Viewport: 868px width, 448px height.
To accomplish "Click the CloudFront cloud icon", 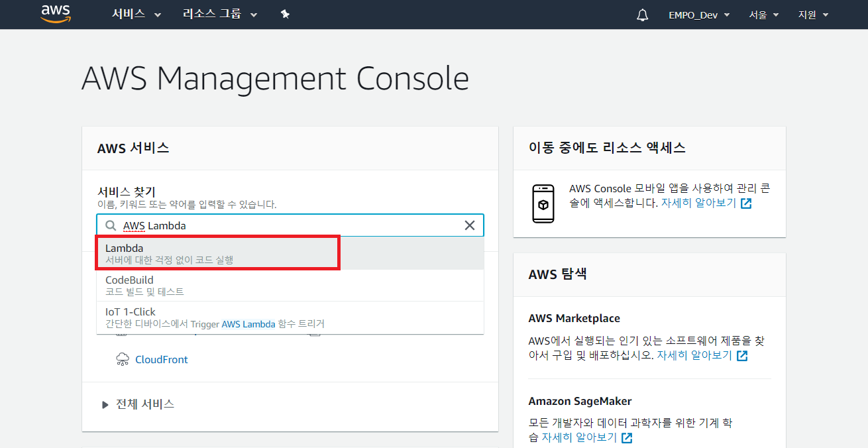I will [123, 359].
